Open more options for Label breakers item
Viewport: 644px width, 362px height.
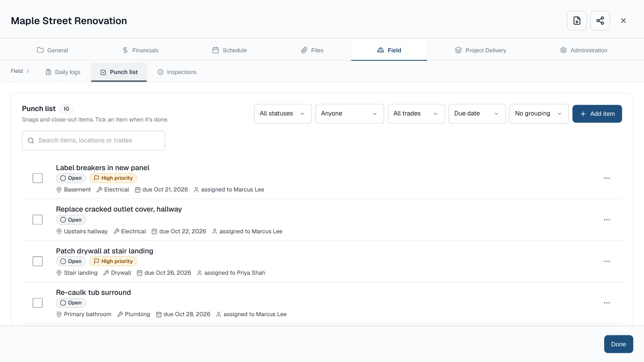607,178
